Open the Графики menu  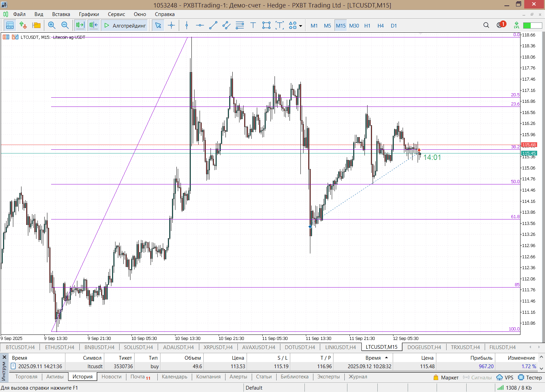click(89, 14)
